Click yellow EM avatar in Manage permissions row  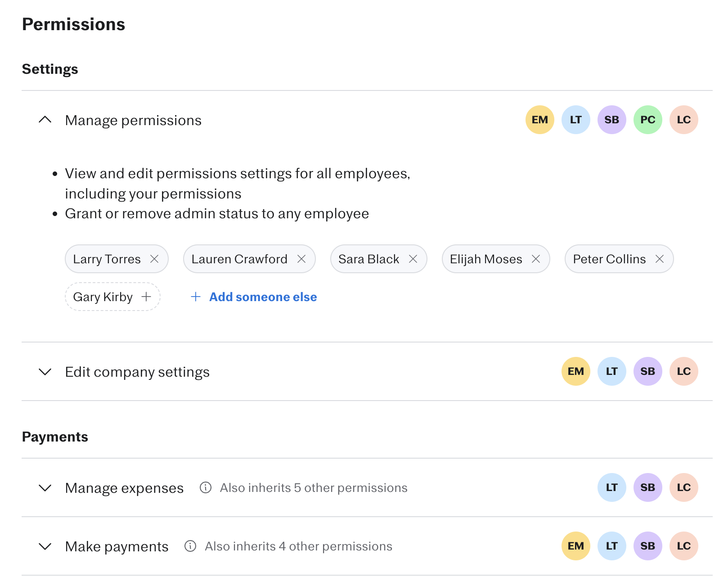[539, 120]
